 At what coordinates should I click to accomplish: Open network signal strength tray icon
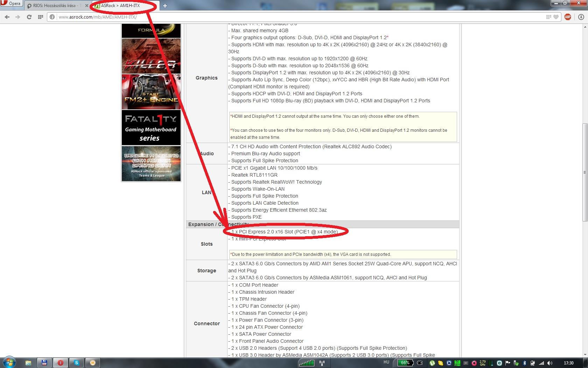pyautogui.click(x=541, y=363)
